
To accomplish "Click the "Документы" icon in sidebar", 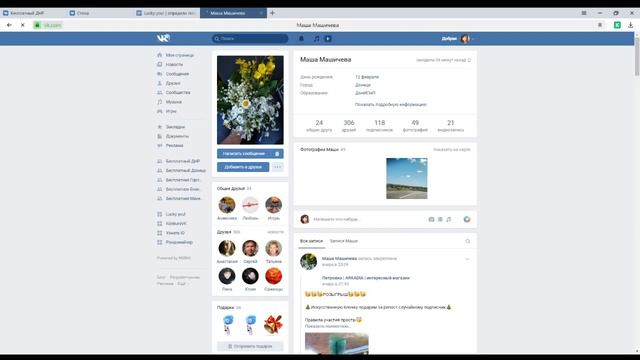I will tap(160, 136).
